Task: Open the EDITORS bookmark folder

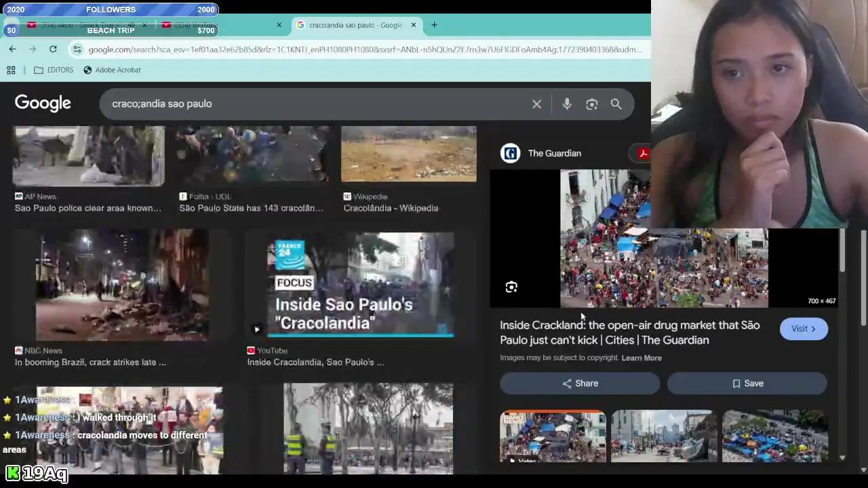Action: click(x=54, y=70)
